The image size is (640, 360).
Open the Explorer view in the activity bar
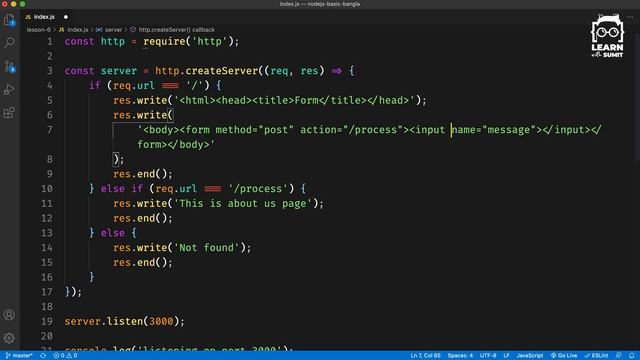(9, 20)
